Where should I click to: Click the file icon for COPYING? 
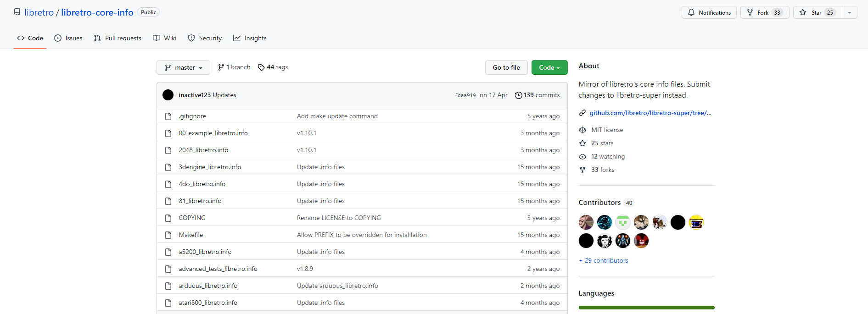pos(168,218)
